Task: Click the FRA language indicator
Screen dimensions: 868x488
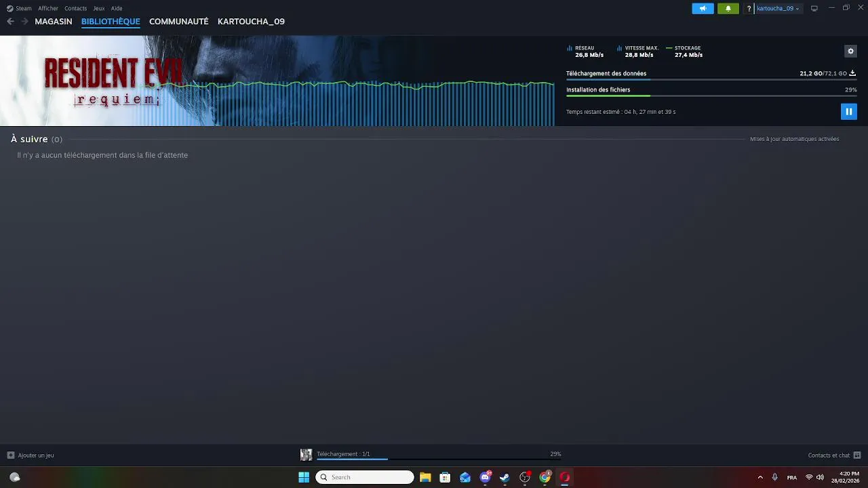Action: coord(792,478)
